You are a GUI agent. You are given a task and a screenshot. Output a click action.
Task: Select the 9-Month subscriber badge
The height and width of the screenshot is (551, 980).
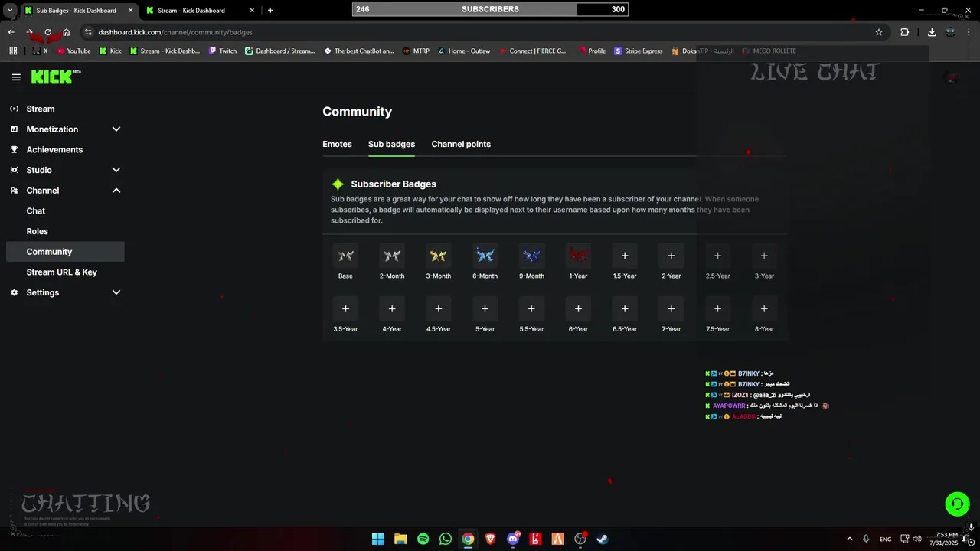pos(531,256)
